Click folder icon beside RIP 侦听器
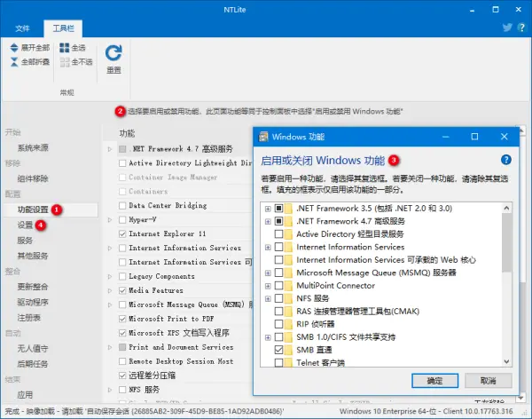Screen dimensions: 532x419 [288, 324]
